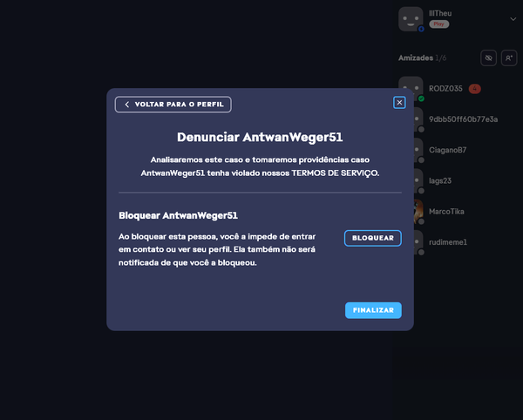Select lags23 in the friends list
This screenshot has width=523, height=420.
point(440,180)
